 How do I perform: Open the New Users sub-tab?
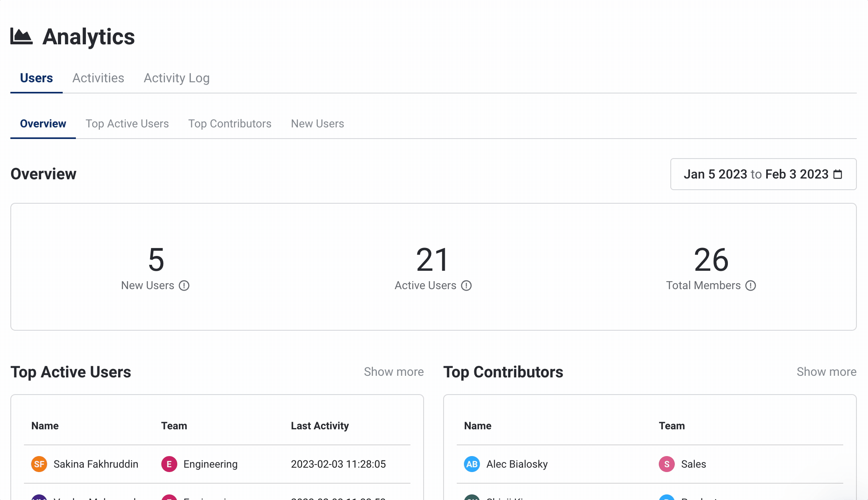(x=317, y=124)
